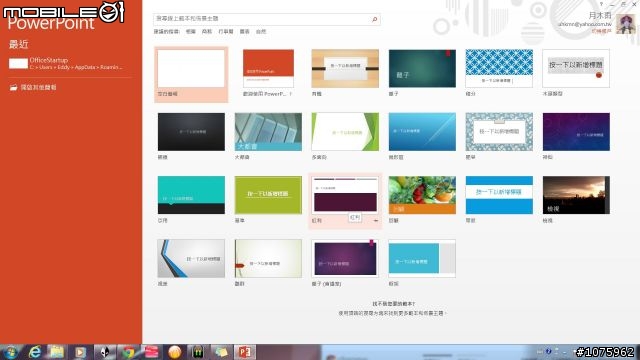Open the Sticky Notes taskbar icon
Screen dimensions: 640x360
(221, 352)
